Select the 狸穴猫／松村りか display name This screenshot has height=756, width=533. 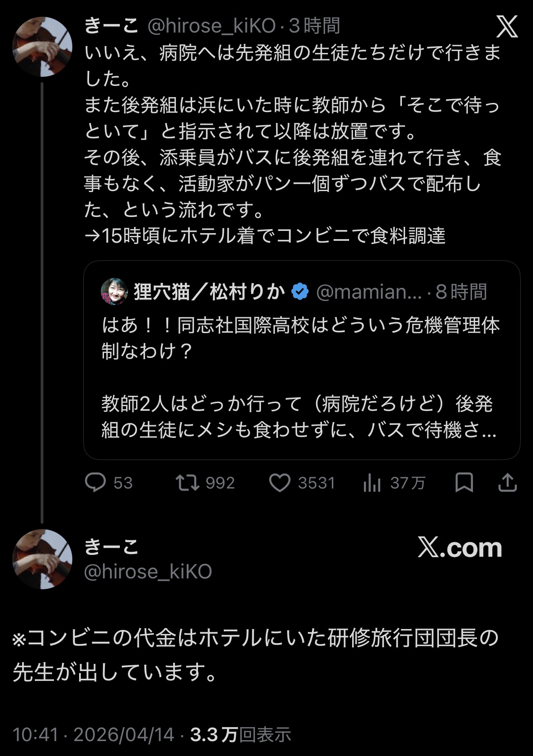tap(209, 291)
